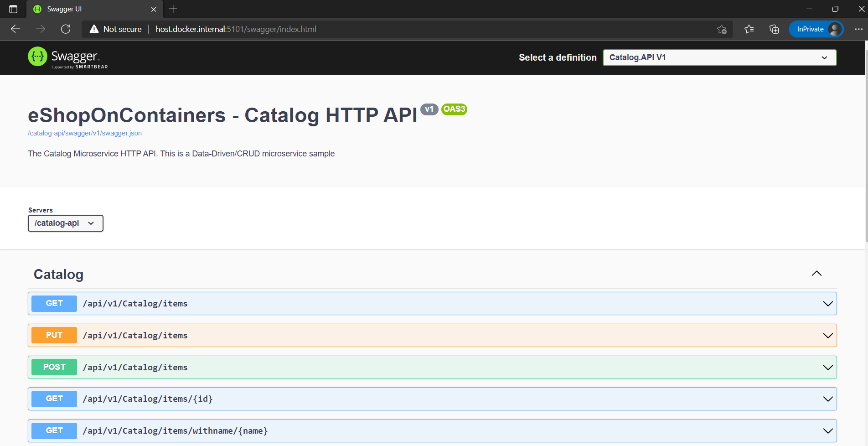
Task: Click the v1 version badge
Action: [x=429, y=109]
